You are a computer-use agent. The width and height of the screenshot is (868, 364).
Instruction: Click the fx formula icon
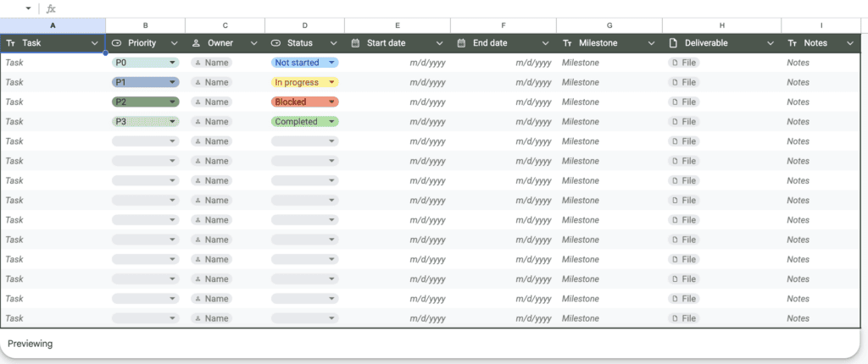(51, 8)
